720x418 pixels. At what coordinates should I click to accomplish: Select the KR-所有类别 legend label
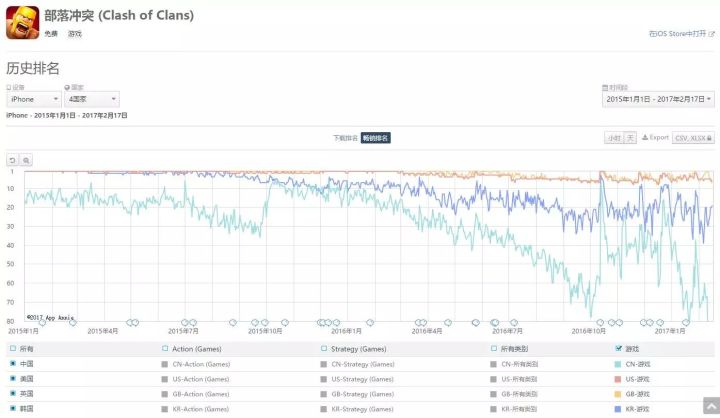519,409
